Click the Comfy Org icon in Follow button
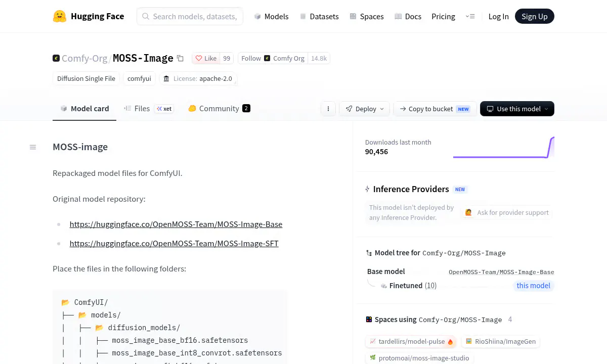 (267, 58)
